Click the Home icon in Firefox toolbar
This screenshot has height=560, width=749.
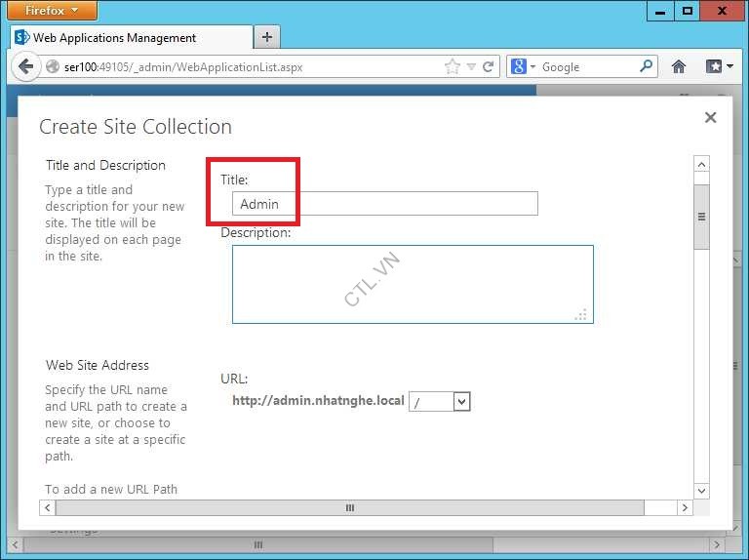pos(679,67)
